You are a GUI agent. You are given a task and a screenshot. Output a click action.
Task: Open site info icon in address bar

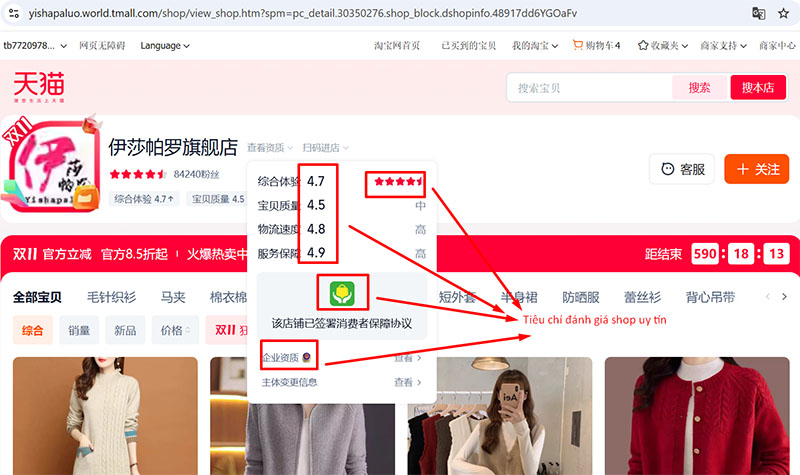click(x=14, y=13)
